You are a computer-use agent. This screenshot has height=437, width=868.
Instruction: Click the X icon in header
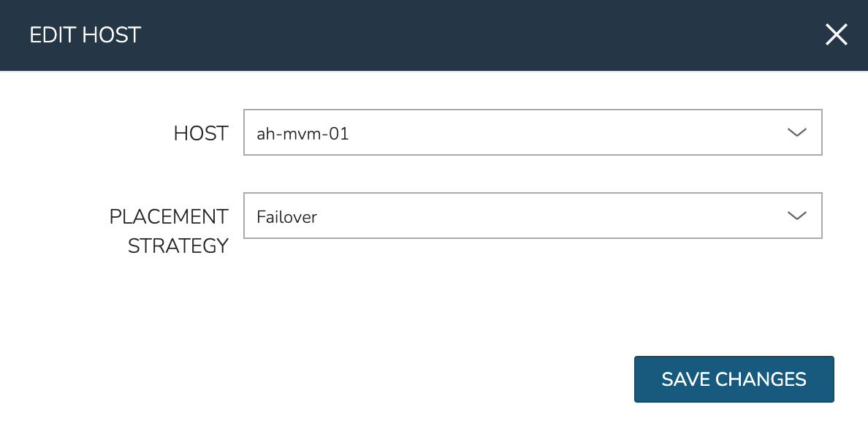(x=836, y=35)
